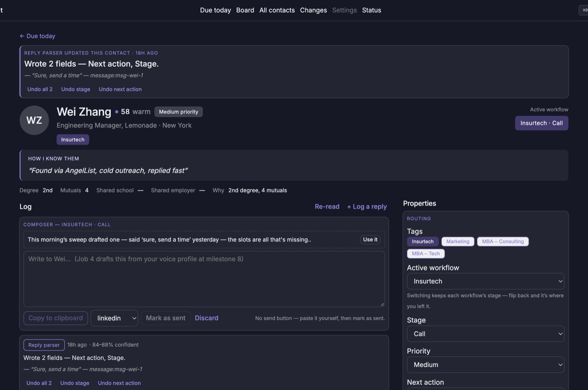Viewport: 588px width, 390px height.
Task: View the Status page
Action: click(x=372, y=10)
